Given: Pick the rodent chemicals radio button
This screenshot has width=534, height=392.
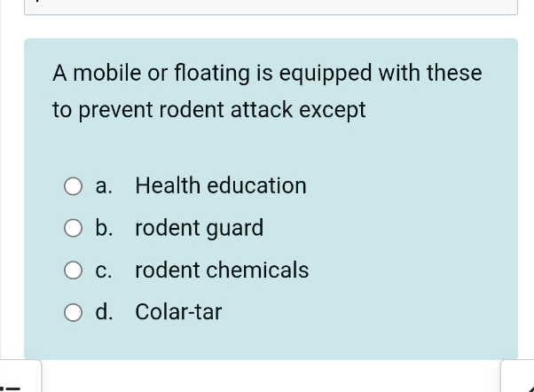Looking at the screenshot, I should [x=74, y=270].
